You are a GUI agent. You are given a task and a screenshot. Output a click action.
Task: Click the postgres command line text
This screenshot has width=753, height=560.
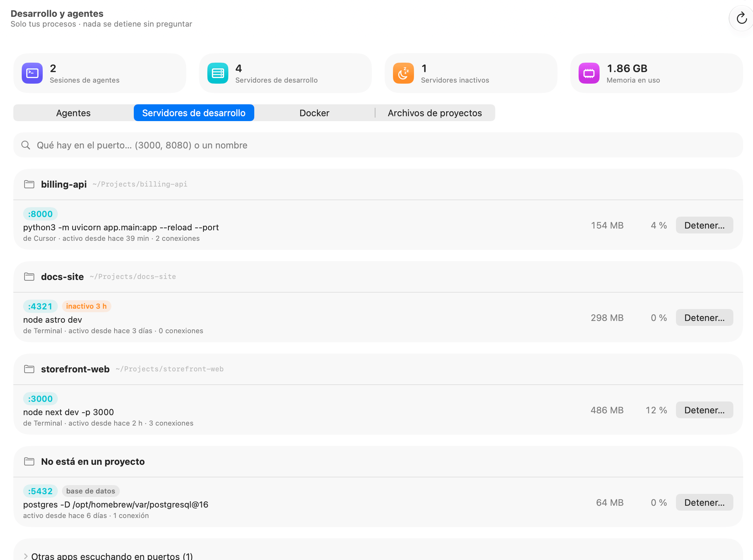click(x=116, y=504)
